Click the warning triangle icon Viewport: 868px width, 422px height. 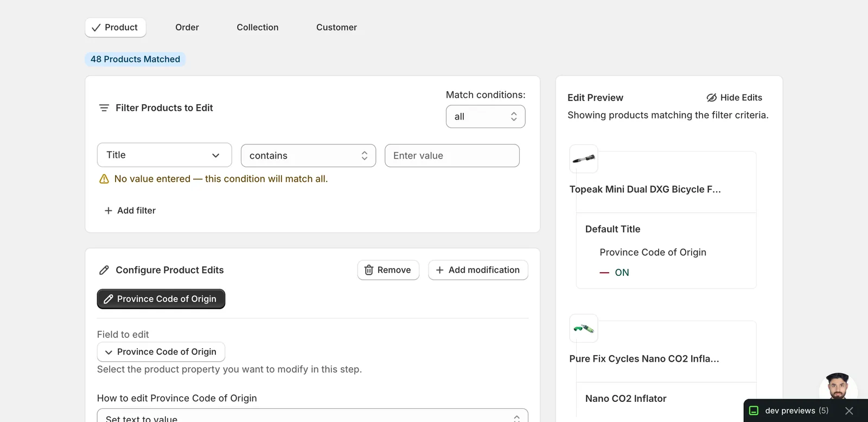(x=104, y=179)
